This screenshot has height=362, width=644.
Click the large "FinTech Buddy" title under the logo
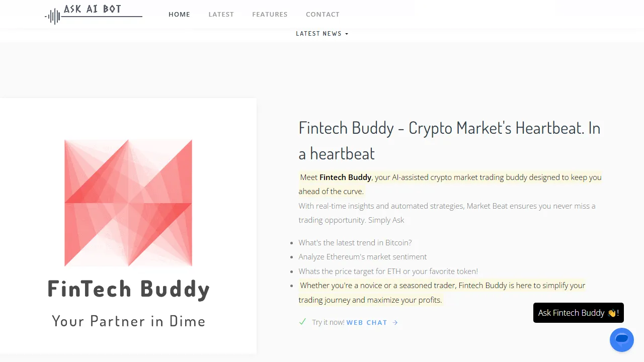point(128,289)
